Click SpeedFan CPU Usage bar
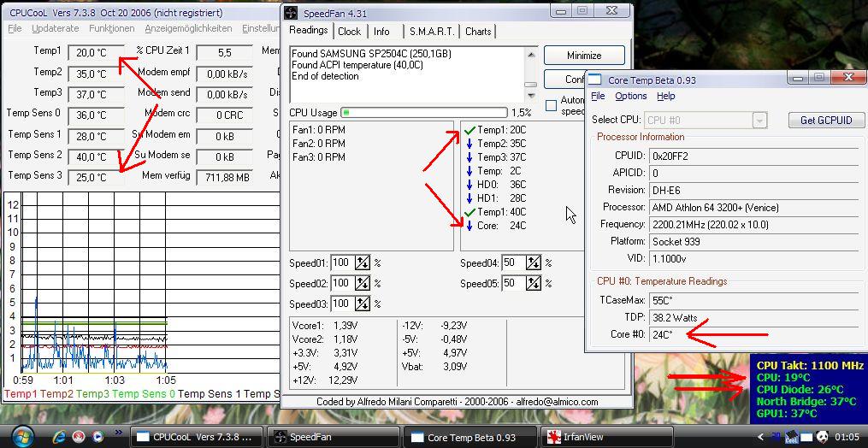This screenshot has width=868, height=448. click(424, 112)
